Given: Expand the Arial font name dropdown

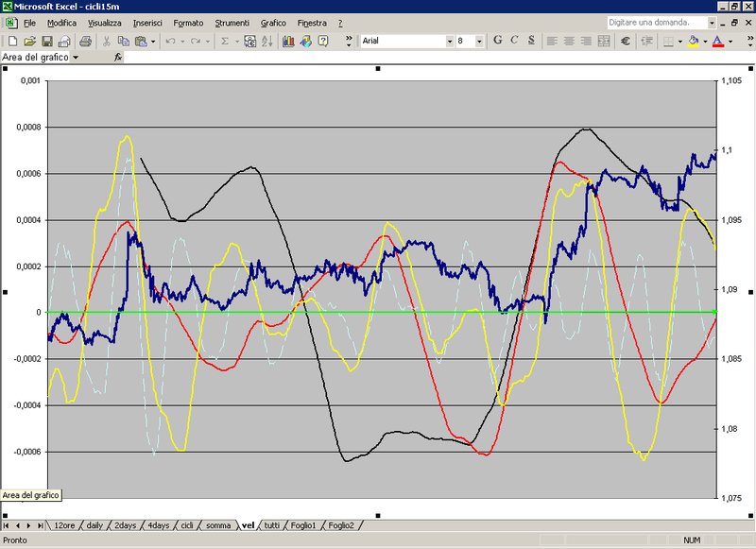Looking at the screenshot, I should [450, 41].
